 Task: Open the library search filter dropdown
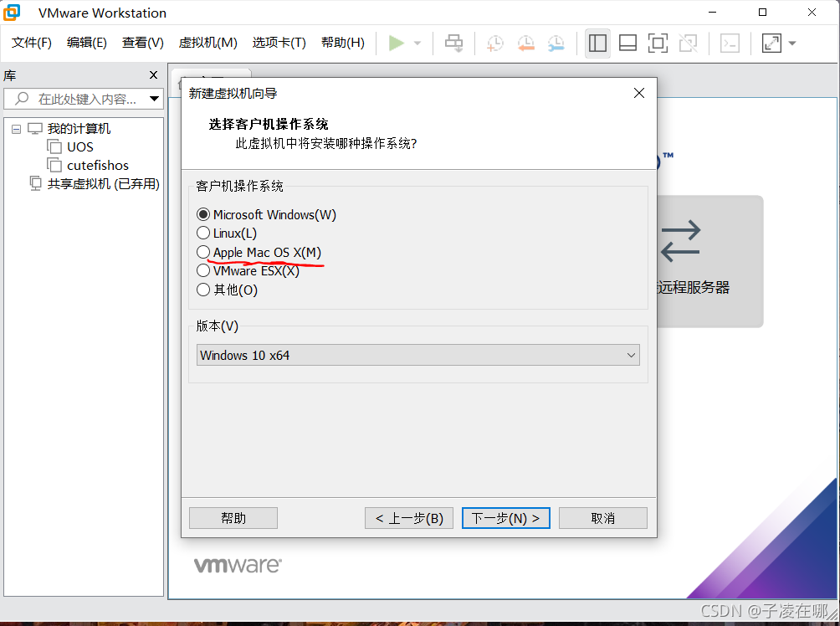tap(154, 99)
